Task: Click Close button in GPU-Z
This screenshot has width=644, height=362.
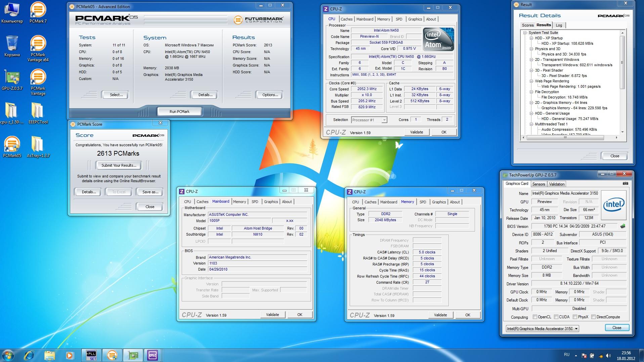Action: click(x=617, y=328)
